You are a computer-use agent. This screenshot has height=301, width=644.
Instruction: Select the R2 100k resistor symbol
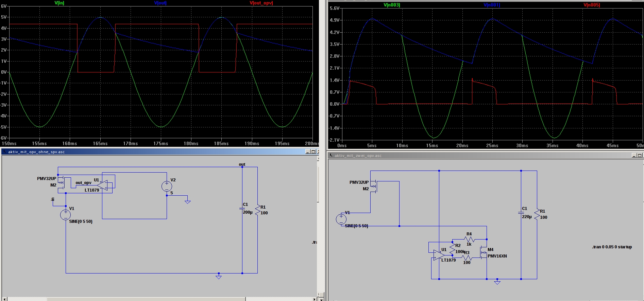click(x=452, y=248)
